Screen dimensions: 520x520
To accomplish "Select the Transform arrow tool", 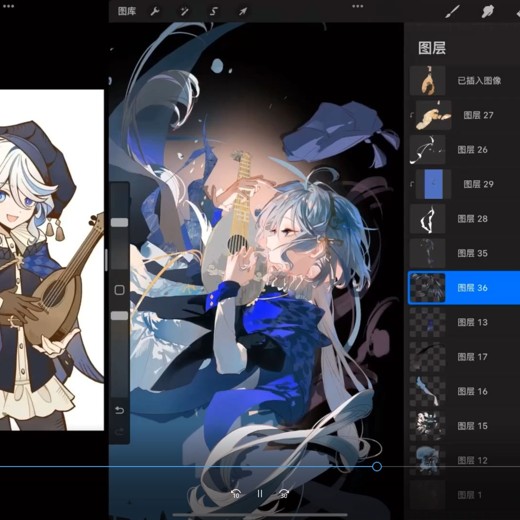I will [x=243, y=12].
